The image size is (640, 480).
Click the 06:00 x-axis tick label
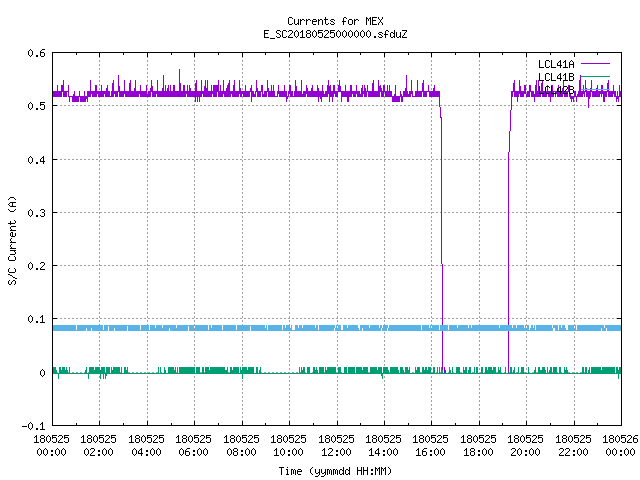(193, 445)
